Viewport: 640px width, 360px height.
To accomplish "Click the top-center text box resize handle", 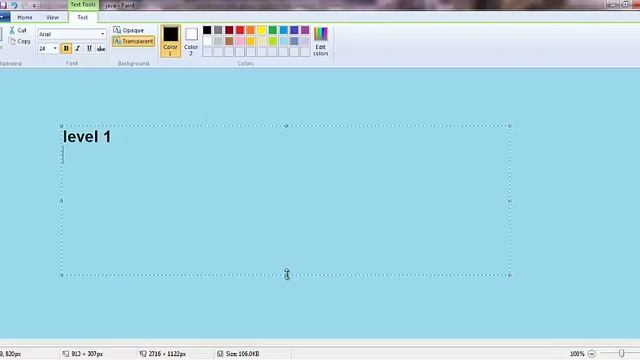I will (x=286, y=126).
